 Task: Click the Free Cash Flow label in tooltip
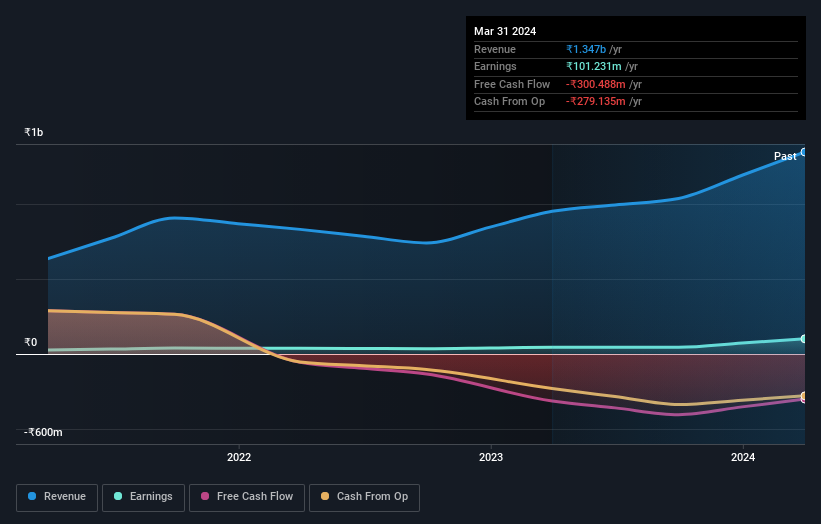[x=512, y=84]
